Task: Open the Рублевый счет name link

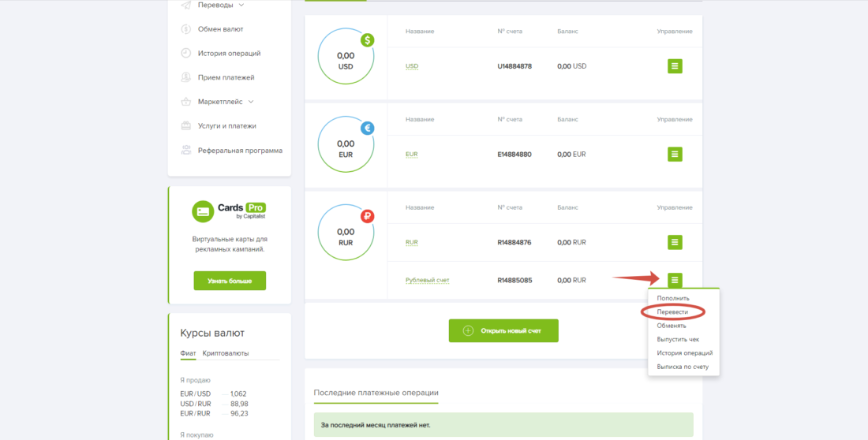Action: click(428, 281)
